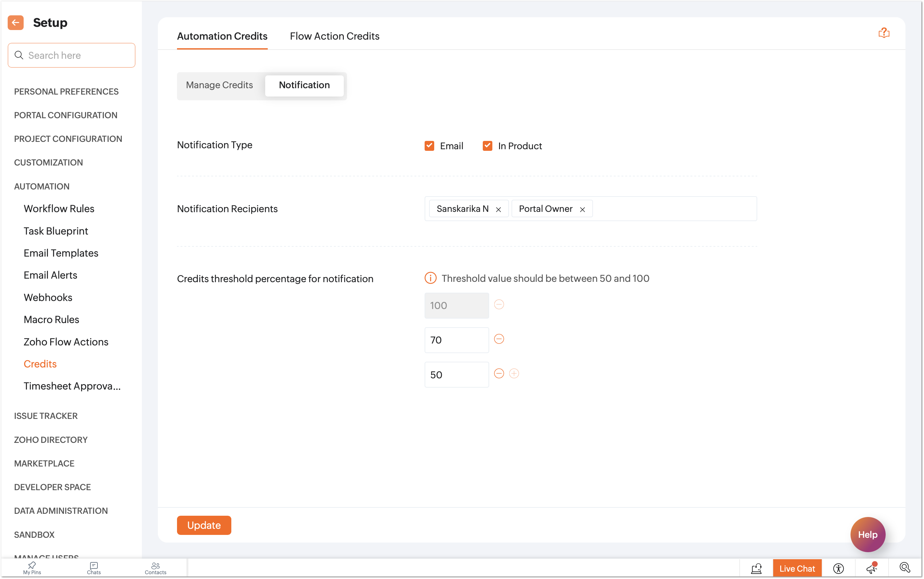Screen dimensions: 924x579
Task: Open the announcements megaphone icon
Action: 872,568
